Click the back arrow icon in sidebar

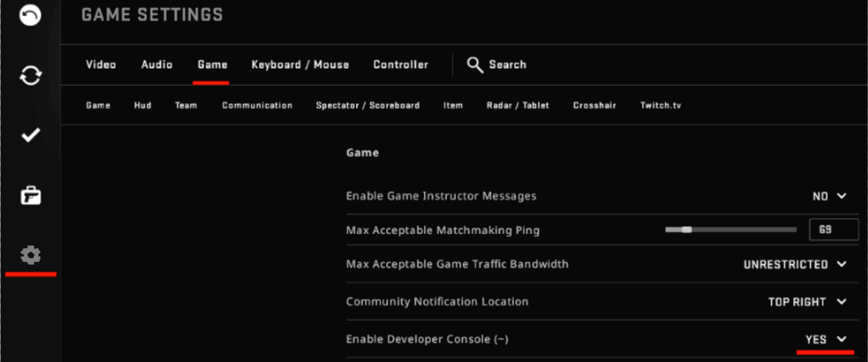click(31, 15)
